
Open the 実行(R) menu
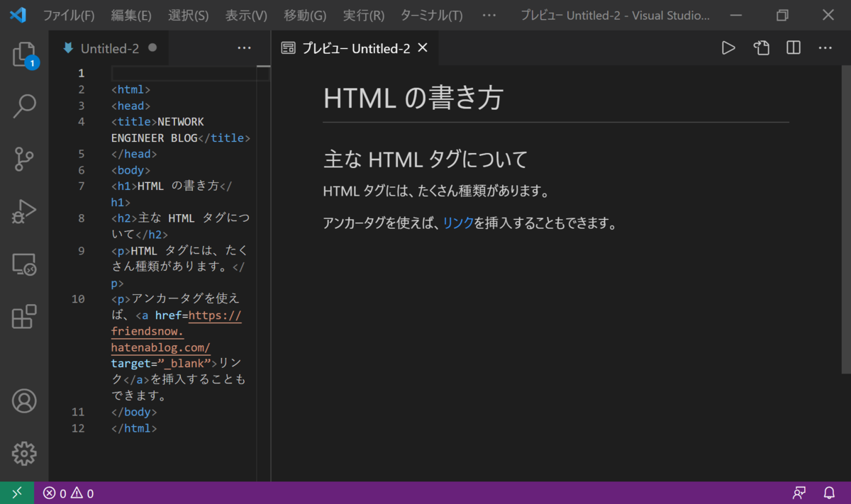364,15
